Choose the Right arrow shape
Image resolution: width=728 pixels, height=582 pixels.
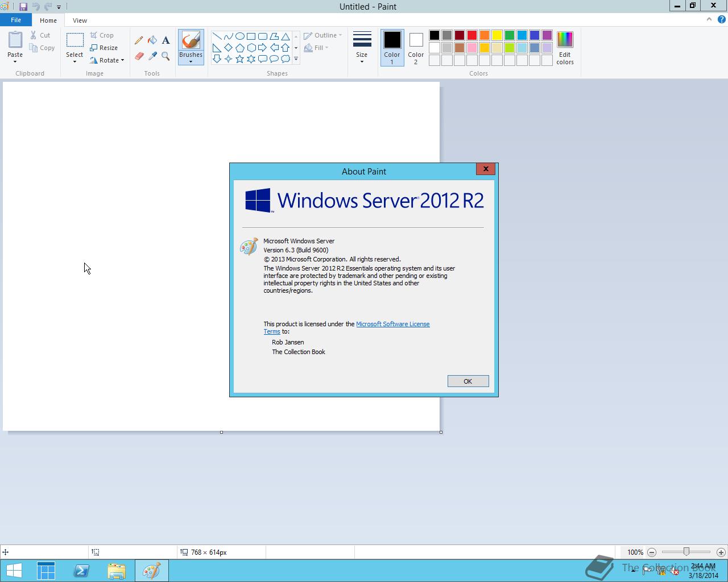[262, 47]
